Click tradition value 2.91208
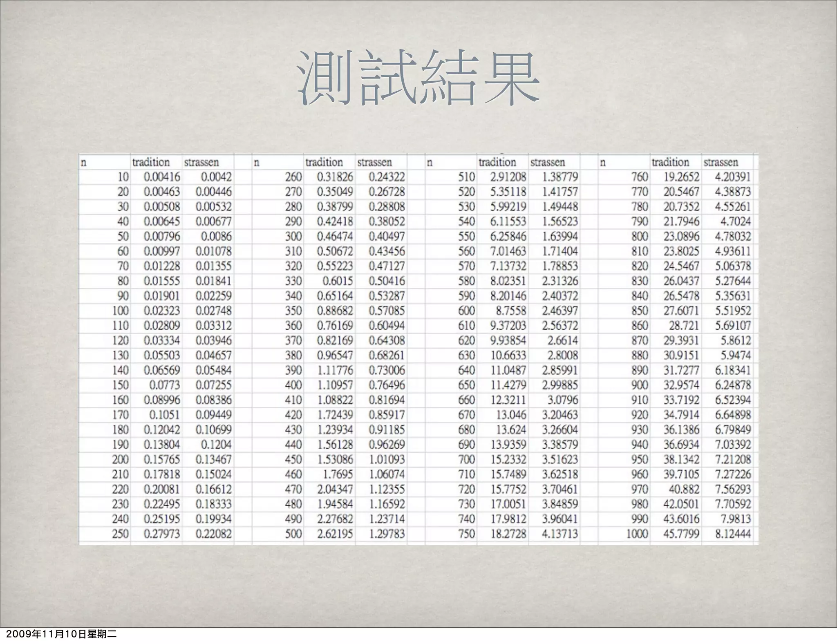 [508, 177]
